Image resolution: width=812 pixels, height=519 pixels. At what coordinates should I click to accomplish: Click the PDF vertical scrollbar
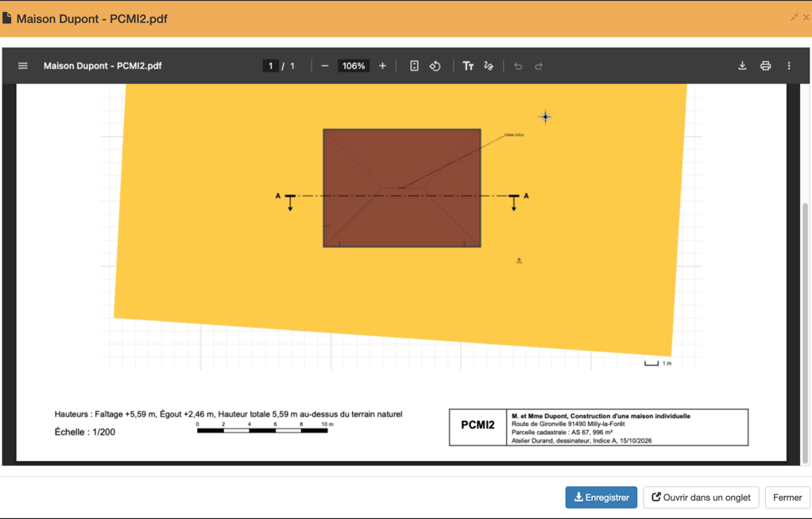(805, 331)
